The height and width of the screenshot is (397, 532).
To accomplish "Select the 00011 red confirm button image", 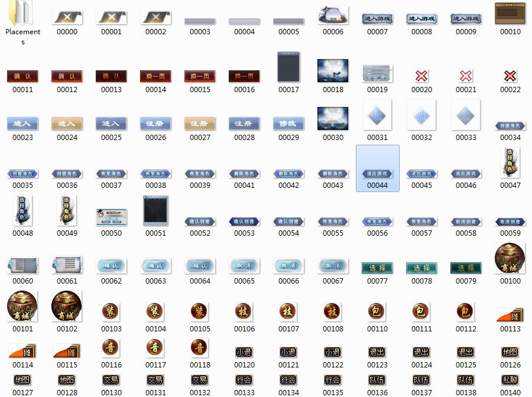I will coord(23,76).
